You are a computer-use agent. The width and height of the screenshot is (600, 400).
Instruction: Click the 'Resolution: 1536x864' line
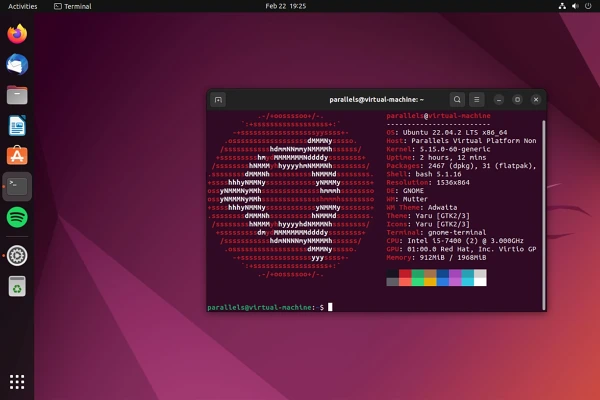pos(428,183)
